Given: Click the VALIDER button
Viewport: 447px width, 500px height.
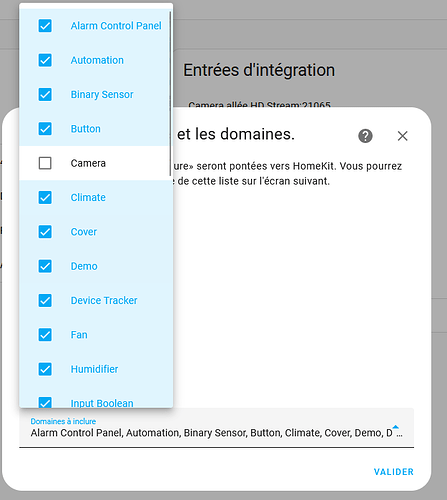Looking at the screenshot, I should 394,472.
